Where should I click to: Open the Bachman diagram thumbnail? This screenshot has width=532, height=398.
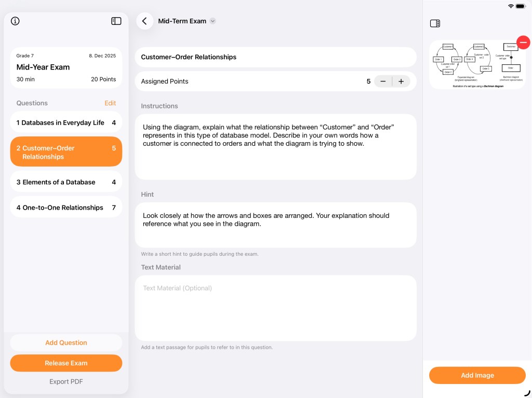[476, 65]
